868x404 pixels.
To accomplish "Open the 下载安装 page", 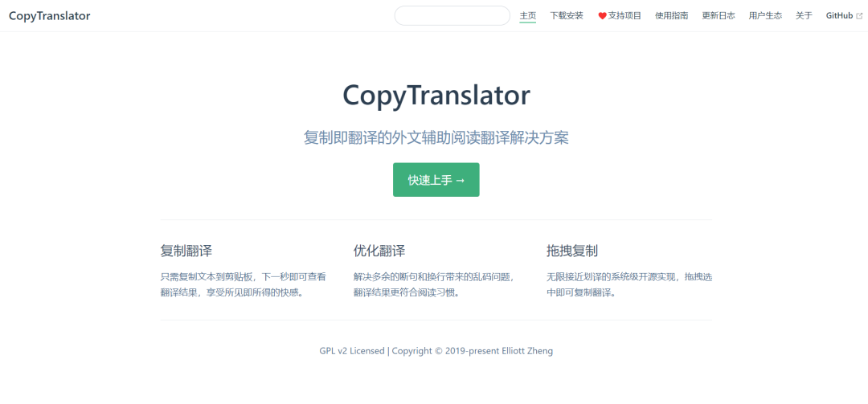I will (567, 15).
